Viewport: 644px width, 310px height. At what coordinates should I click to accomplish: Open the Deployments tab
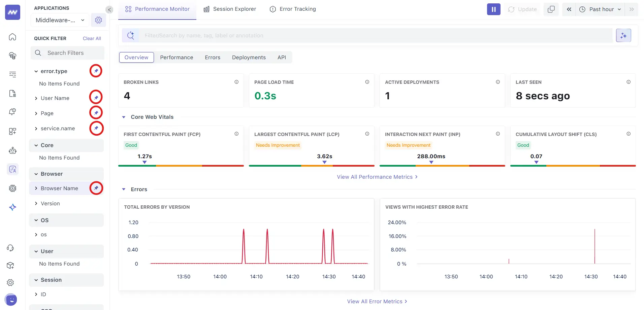248,57
